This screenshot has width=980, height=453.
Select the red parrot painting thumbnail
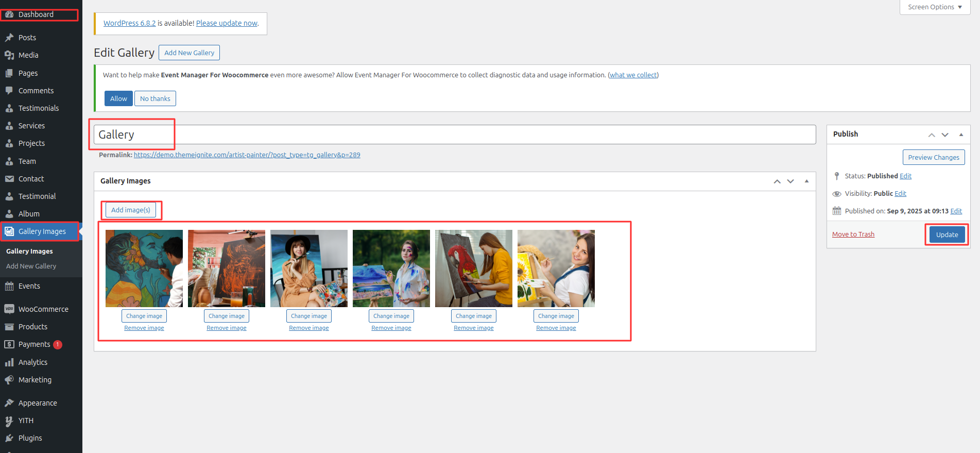click(x=473, y=269)
